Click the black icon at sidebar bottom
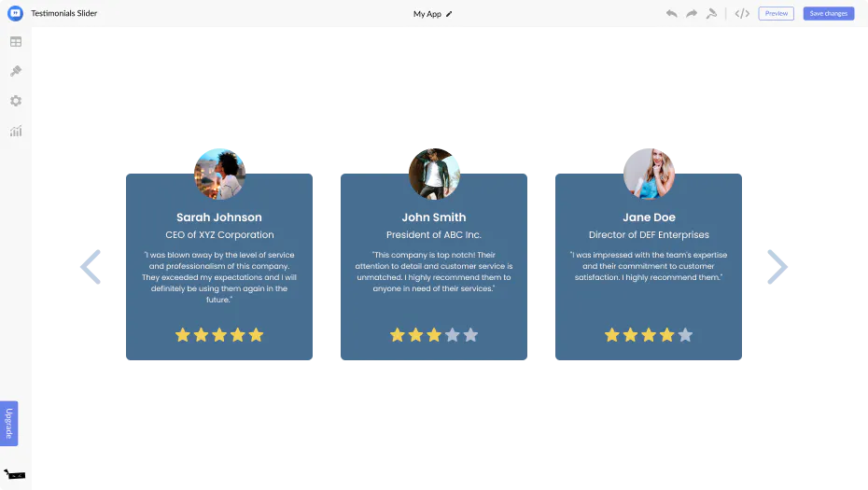 click(15, 474)
